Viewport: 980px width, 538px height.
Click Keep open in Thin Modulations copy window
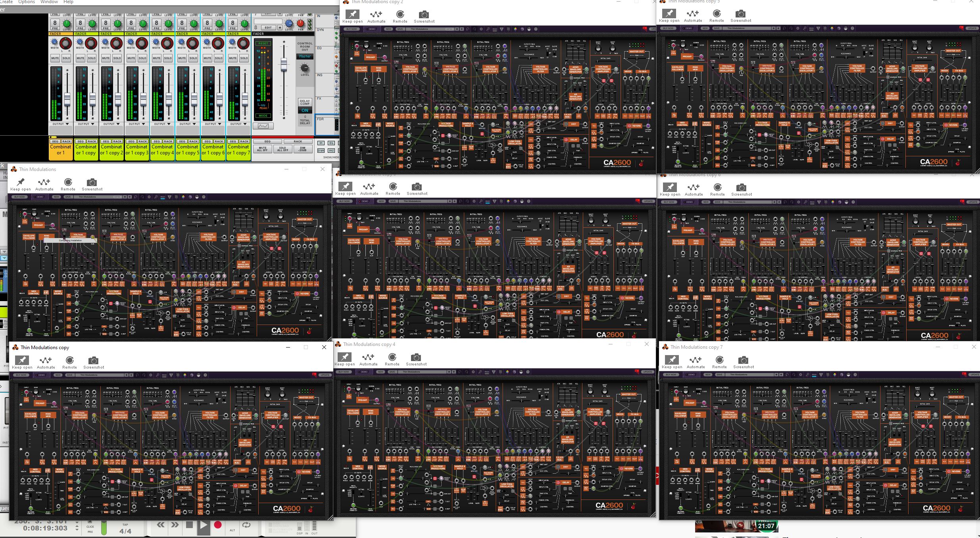[22, 362]
